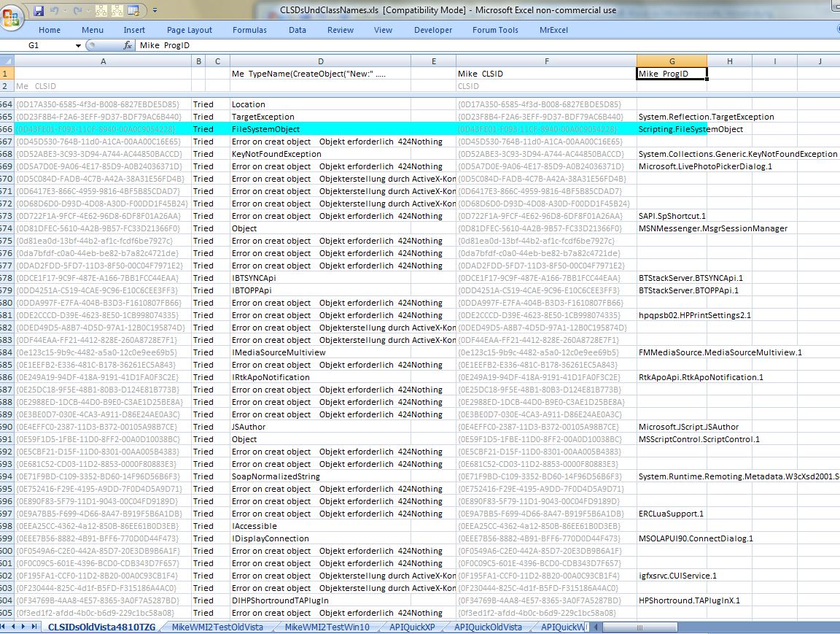Open the Name Box dropdown arrow
840x634 pixels.
[78, 45]
